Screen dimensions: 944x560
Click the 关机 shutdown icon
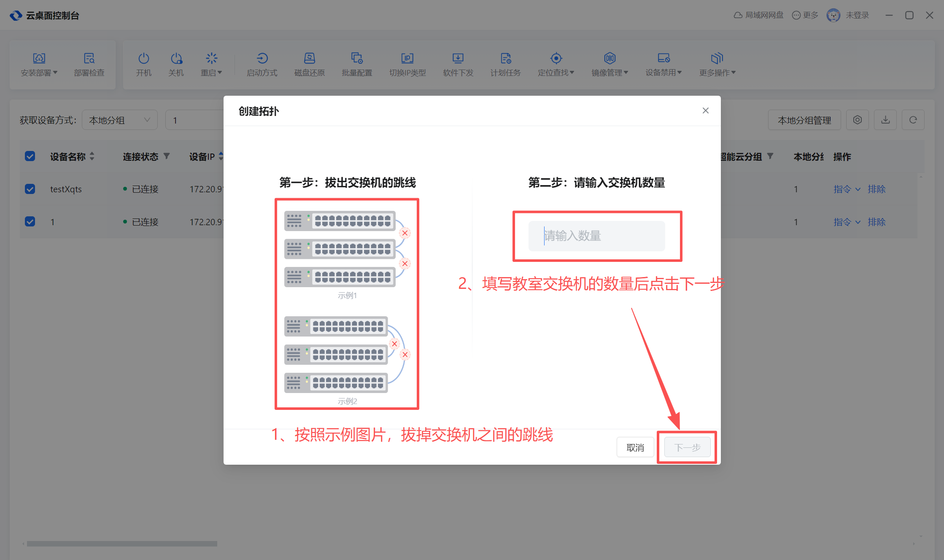tap(176, 59)
